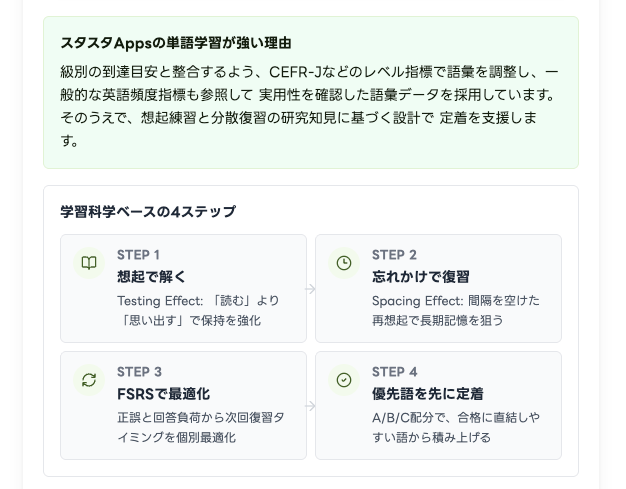Click the 学習科学ベースの4ステップ section heading
The height and width of the screenshot is (489, 626).
tap(148, 212)
